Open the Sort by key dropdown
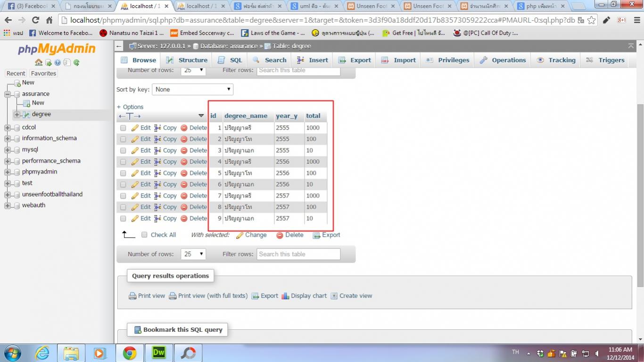644x362 pixels. pyautogui.click(x=192, y=89)
